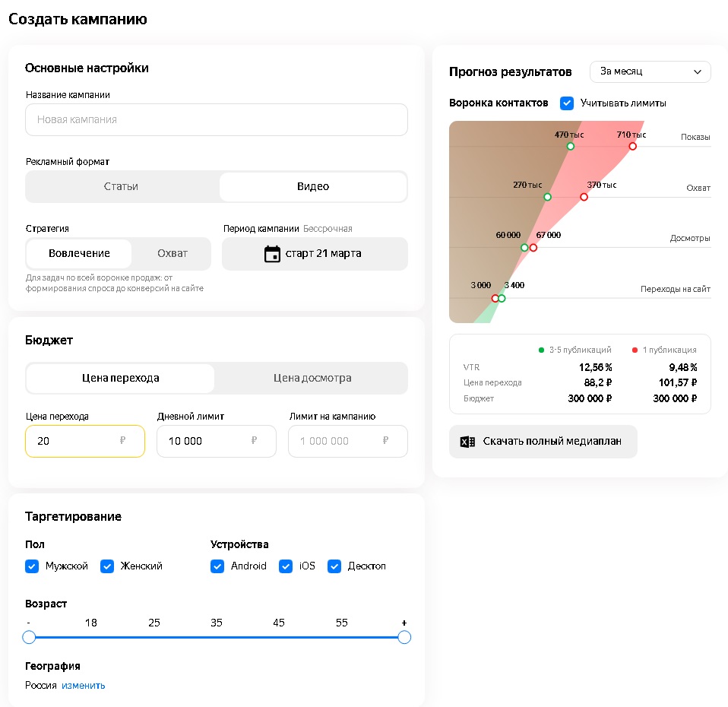
Task: Disable the Мужской gender checkbox
Action: [x=32, y=566]
